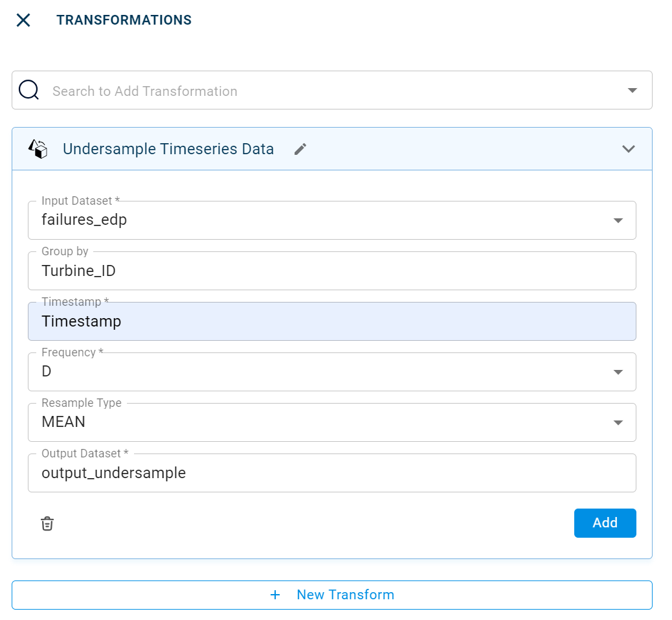Open the Resample Type dropdown arrow

click(618, 422)
